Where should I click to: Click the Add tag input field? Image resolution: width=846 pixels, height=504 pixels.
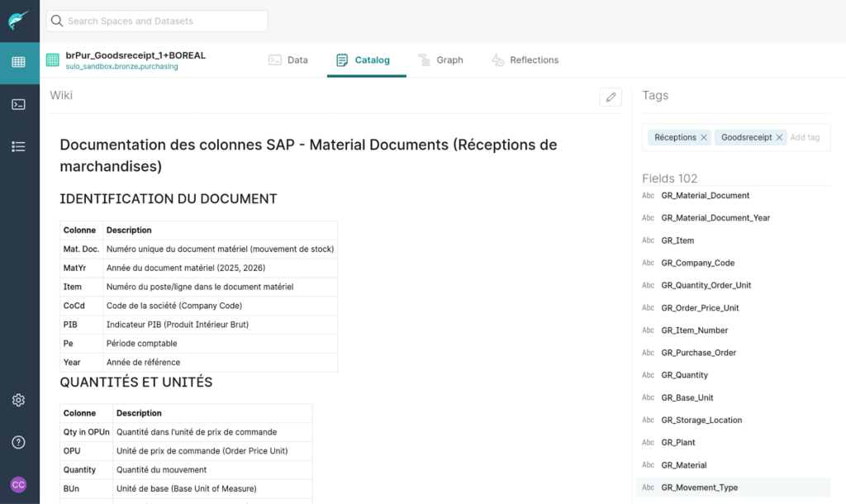[806, 137]
